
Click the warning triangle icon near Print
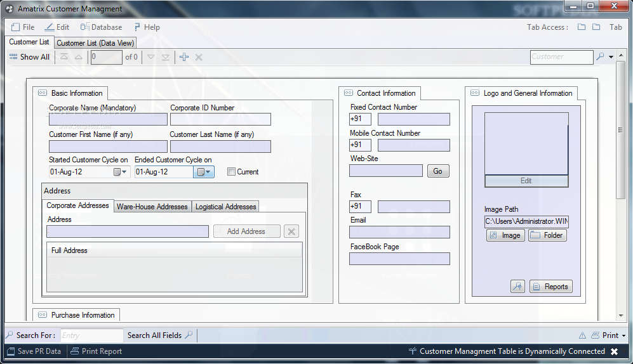(x=582, y=335)
